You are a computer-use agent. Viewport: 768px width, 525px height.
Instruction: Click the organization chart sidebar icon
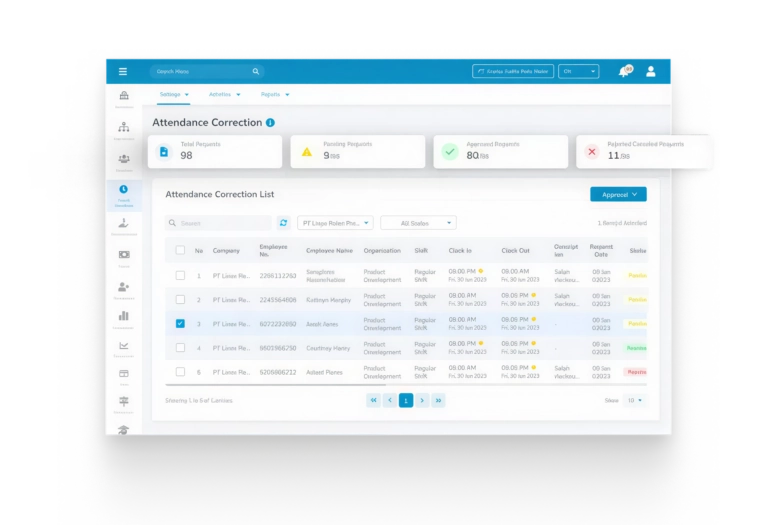coord(123,127)
